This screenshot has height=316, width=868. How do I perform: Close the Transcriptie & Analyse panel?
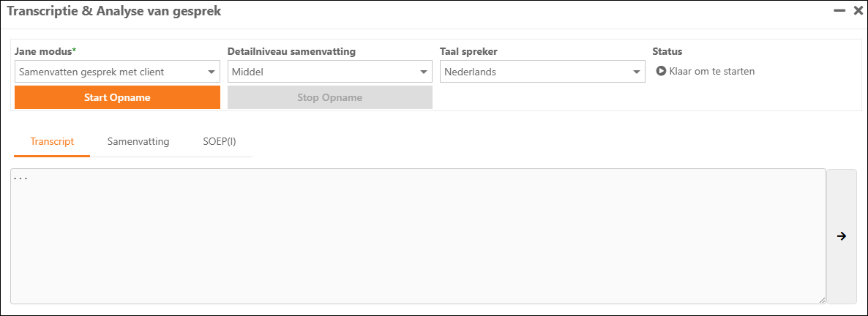[x=858, y=11]
